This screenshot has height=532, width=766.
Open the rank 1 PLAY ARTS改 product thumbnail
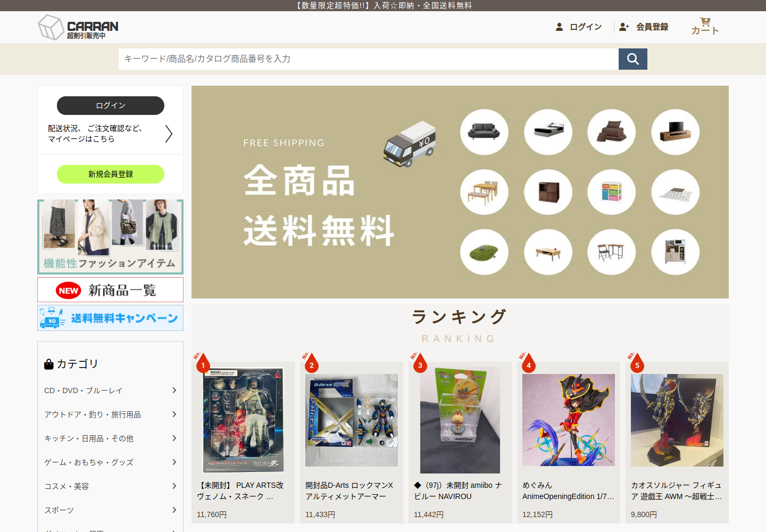point(243,420)
